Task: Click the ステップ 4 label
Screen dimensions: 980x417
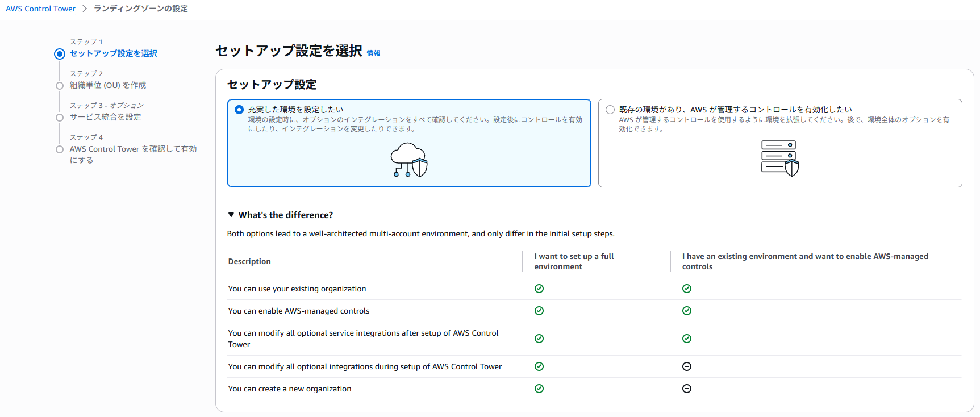Action: [x=86, y=137]
